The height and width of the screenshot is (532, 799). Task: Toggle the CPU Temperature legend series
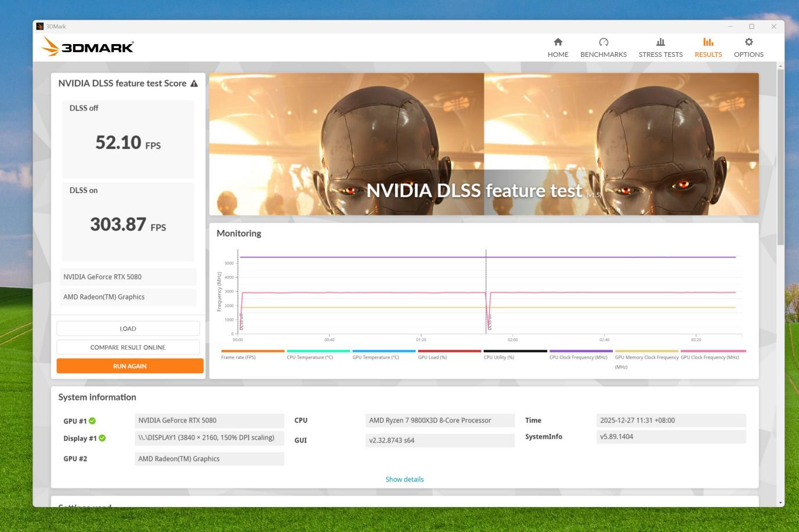[310, 357]
